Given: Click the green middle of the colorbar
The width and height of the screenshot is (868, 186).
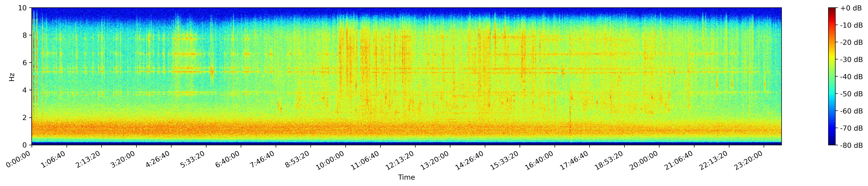Looking at the screenshot, I should coord(832,77).
